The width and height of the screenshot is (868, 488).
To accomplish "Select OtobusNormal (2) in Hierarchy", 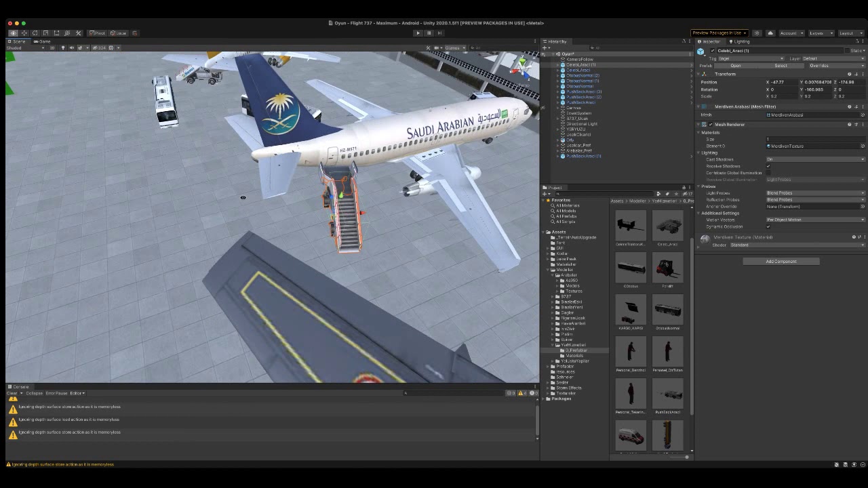I will pos(583,75).
